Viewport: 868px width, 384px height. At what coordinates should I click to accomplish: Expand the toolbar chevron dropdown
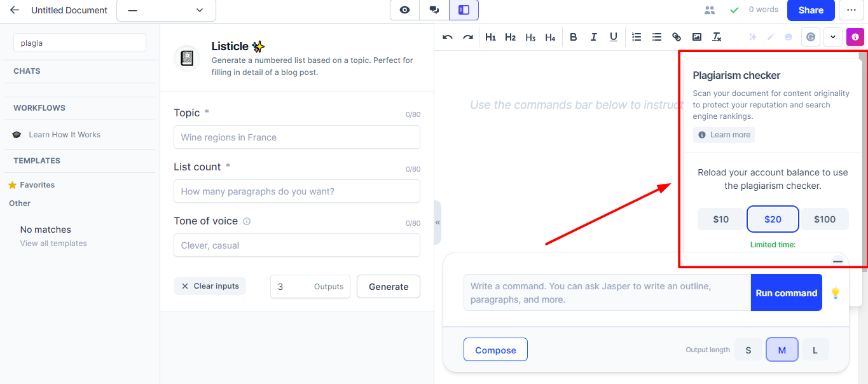[x=833, y=37]
